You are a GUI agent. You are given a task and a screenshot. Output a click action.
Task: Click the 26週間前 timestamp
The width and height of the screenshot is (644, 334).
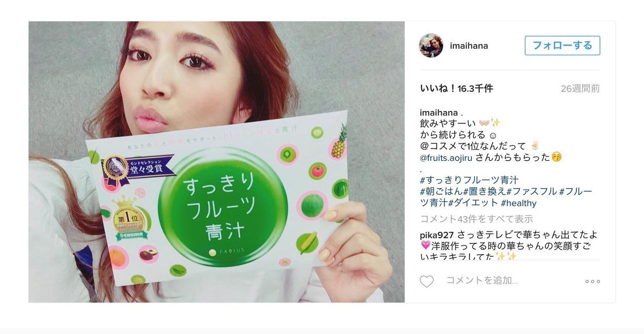pos(580,88)
